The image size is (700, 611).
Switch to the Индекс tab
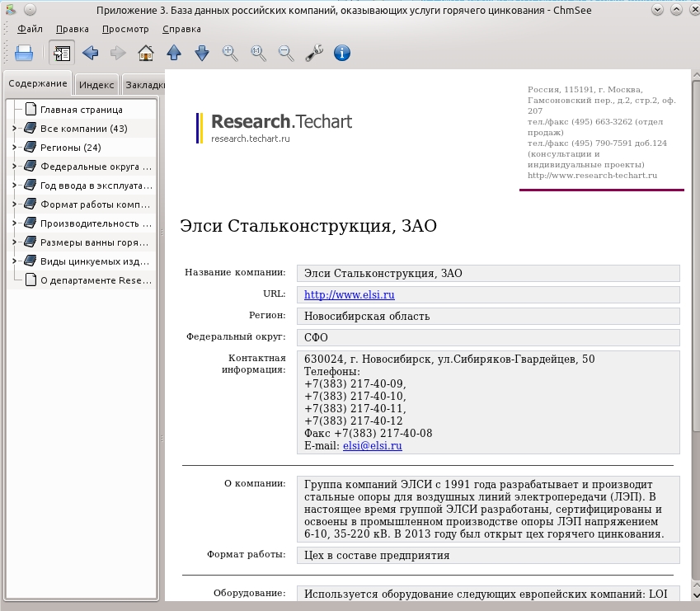[96, 84]
